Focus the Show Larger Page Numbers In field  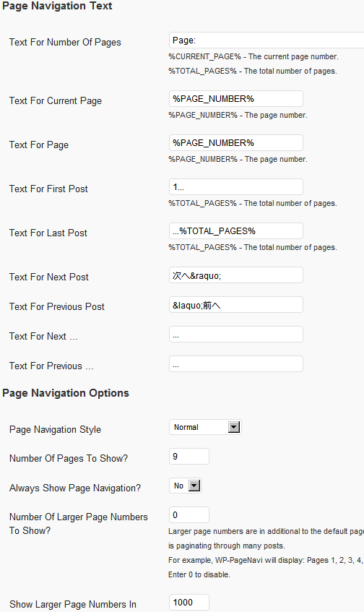click(189, 602)
